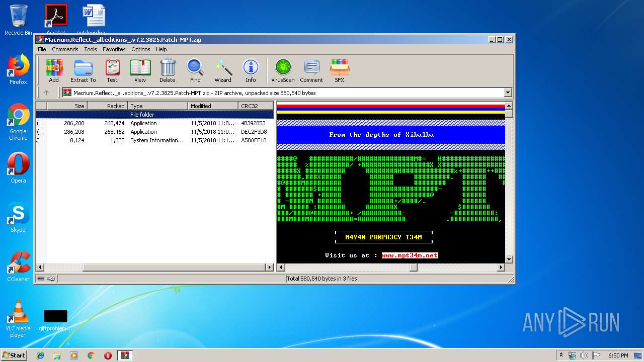Click the volume tray icon
This screenshot has width=644, height=362.
(584, 355)
